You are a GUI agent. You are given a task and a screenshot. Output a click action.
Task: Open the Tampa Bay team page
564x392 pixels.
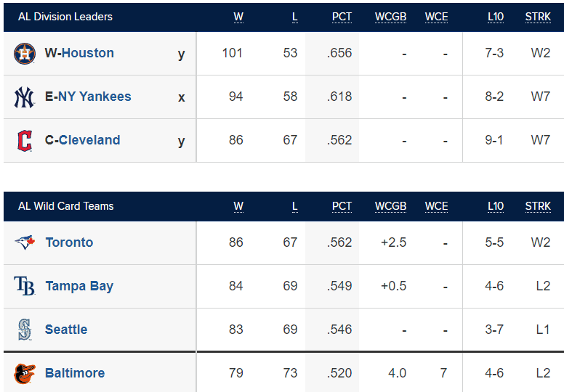(79, 286)
